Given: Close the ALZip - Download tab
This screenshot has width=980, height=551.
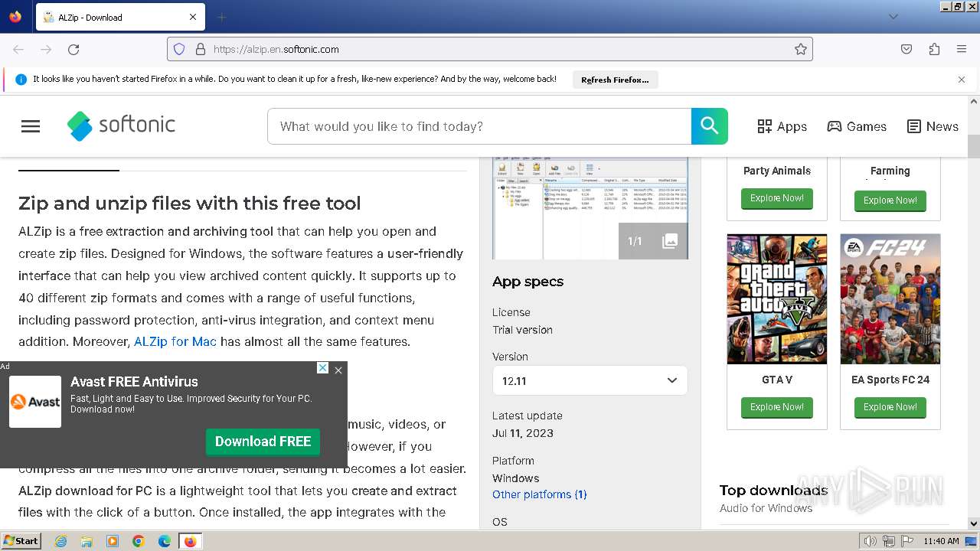Looking at the screenshot, I should tap(193, 17).
